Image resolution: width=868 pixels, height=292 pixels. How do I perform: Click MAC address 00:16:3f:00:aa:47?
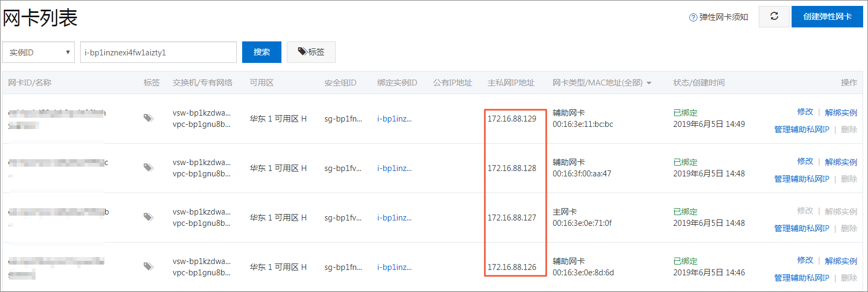point(582,174)
